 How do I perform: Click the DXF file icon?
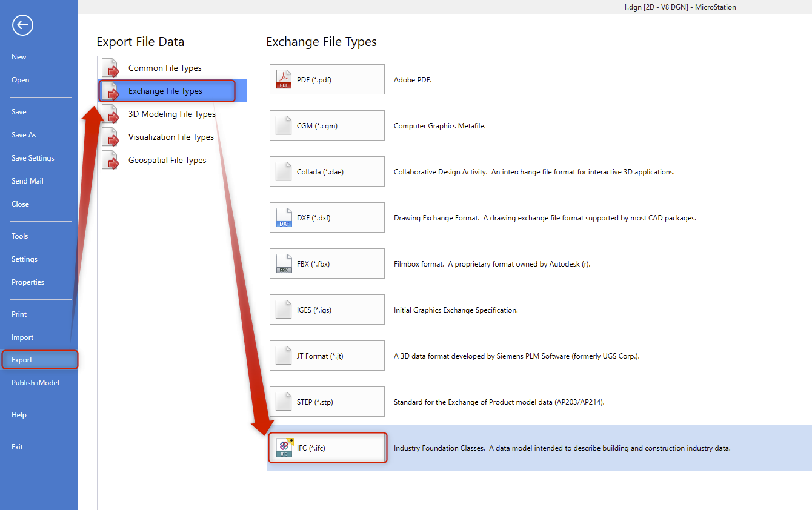click(284, 217)
